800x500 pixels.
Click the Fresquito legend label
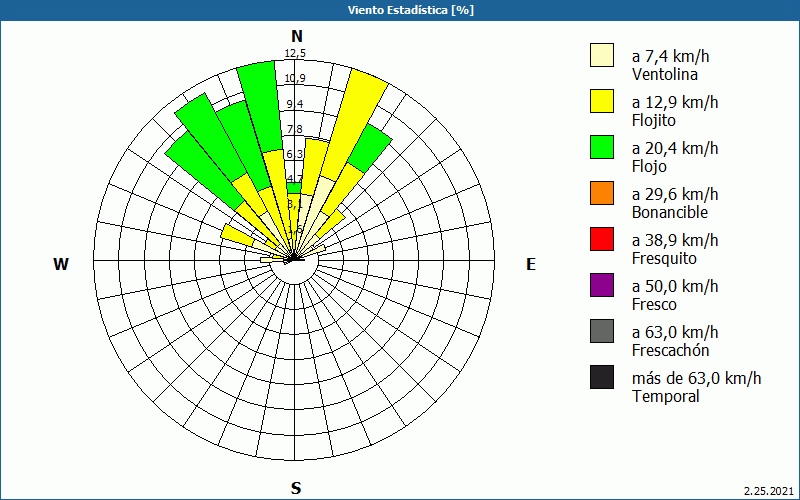point(664,258)
